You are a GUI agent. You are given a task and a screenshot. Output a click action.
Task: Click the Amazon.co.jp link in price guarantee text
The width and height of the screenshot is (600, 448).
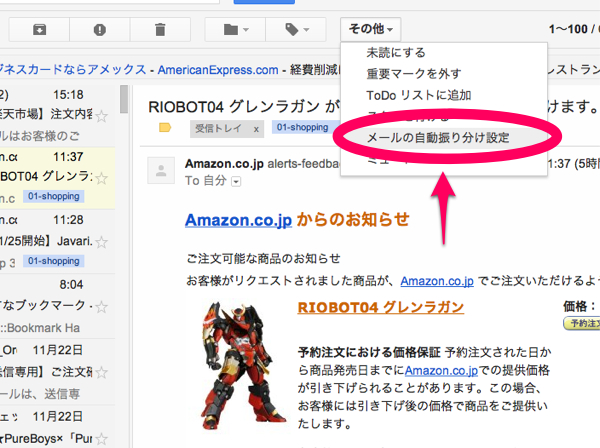[x=441, y=370]
